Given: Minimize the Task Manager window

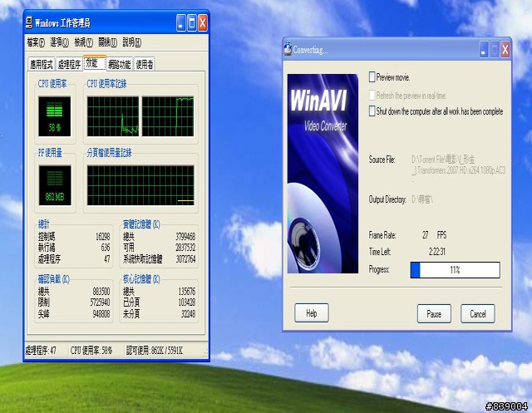Looking at the screenshot, I should [181, 23].
